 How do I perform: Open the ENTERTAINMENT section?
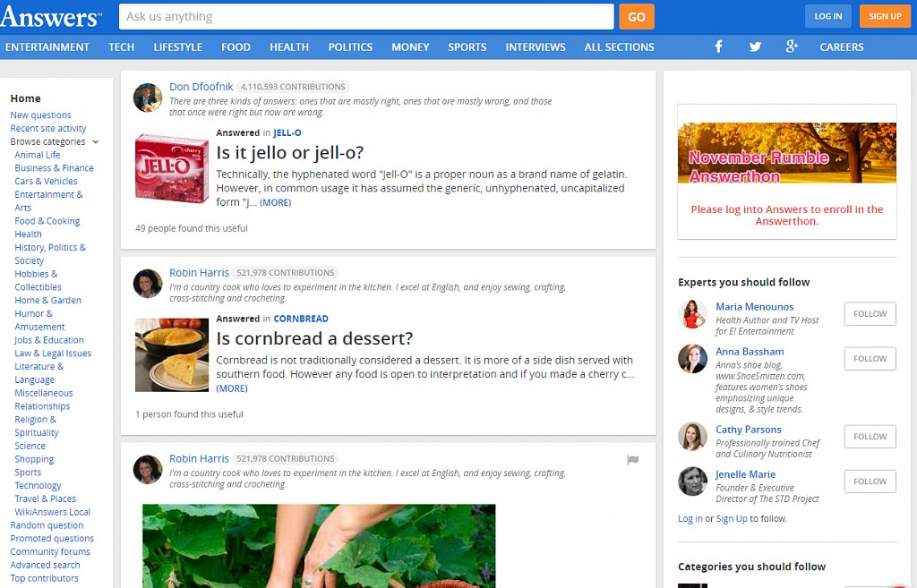click(47, 47)
